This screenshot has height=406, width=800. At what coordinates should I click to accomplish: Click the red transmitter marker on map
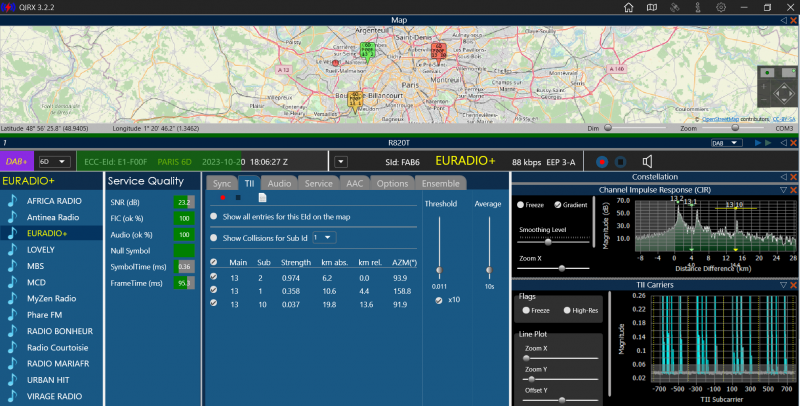click(438, 53)
